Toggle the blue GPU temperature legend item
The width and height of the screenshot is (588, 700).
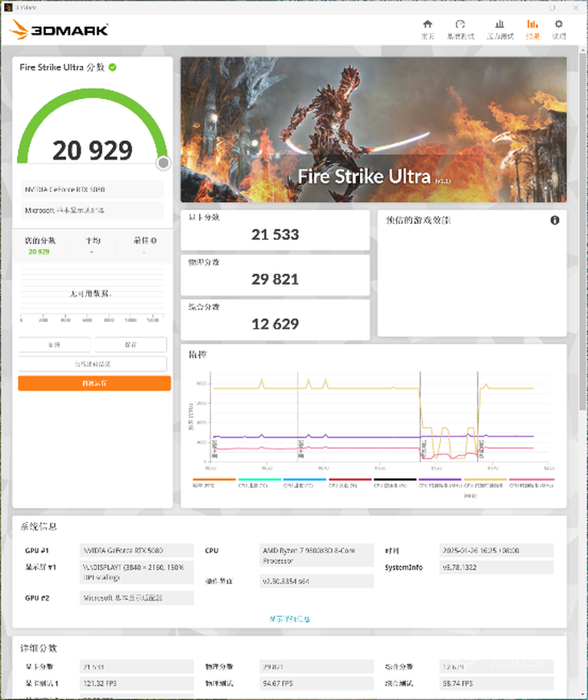point(304,483)
